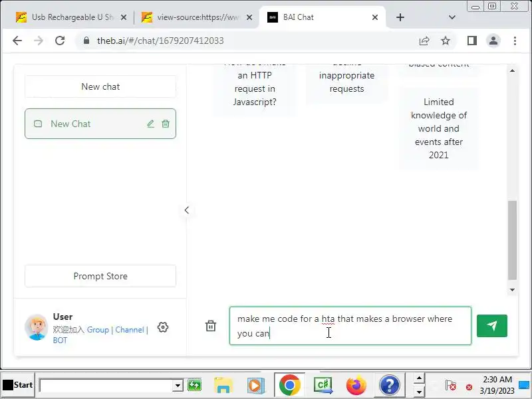532x399 pixels.
Task: Click the browser back arrow
Action: (x=17, y=41)
